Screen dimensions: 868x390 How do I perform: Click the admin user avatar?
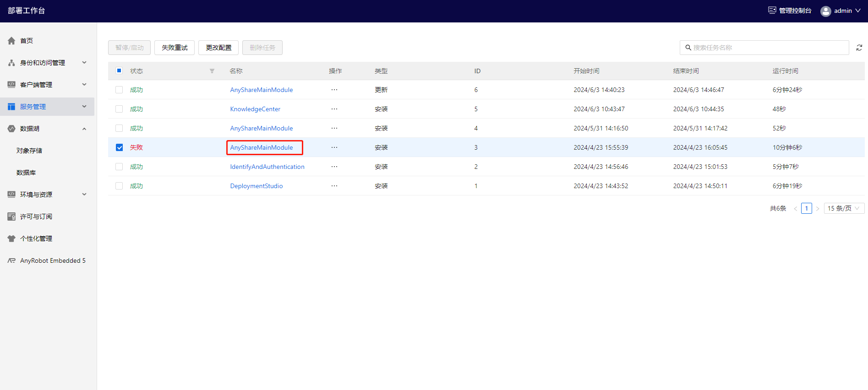(826, 11)
